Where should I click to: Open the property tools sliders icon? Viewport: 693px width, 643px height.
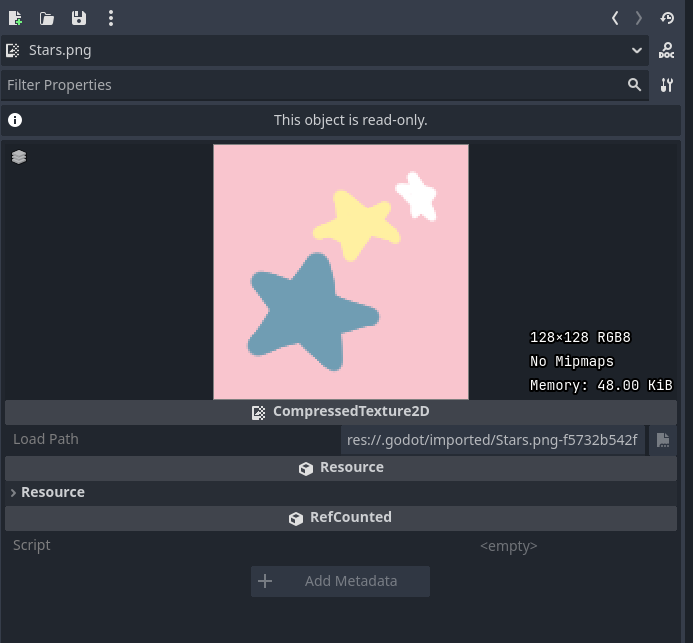667,85
